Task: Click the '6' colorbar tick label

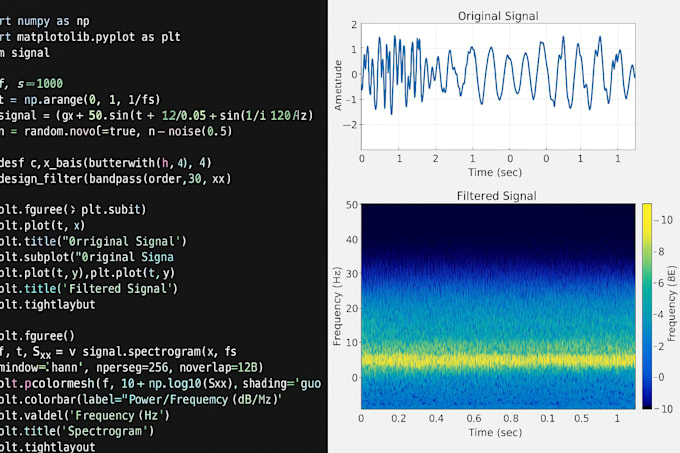Action: [x=661, y=283]
